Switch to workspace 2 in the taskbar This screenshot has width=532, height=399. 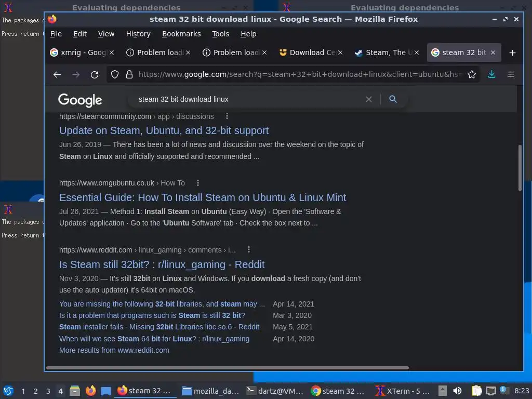(x=36, y=391)
